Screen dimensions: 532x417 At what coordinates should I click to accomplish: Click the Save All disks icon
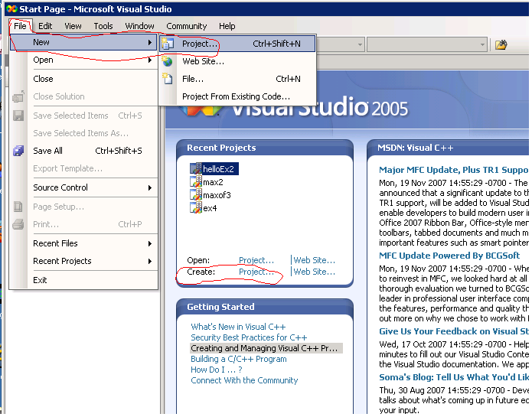click(18, 151)
